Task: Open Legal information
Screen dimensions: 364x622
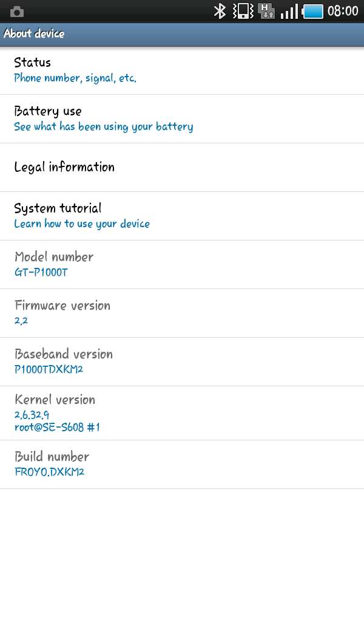Action: [182, 167]
